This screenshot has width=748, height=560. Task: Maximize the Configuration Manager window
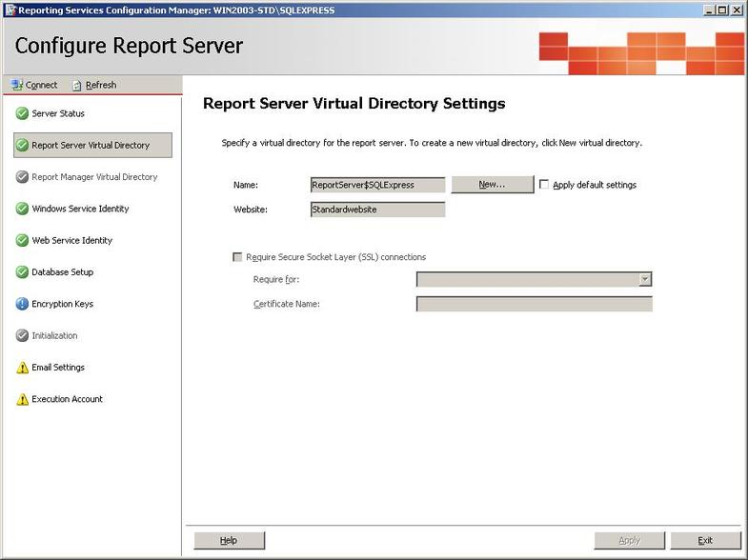pos(722,10)
